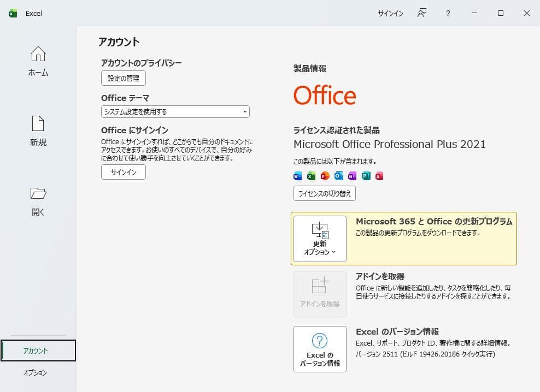Image resolution: width=540 pixels, height=392 pixels.
Task: Click the 設定の管理 button
Action: (x=124, y=78)
